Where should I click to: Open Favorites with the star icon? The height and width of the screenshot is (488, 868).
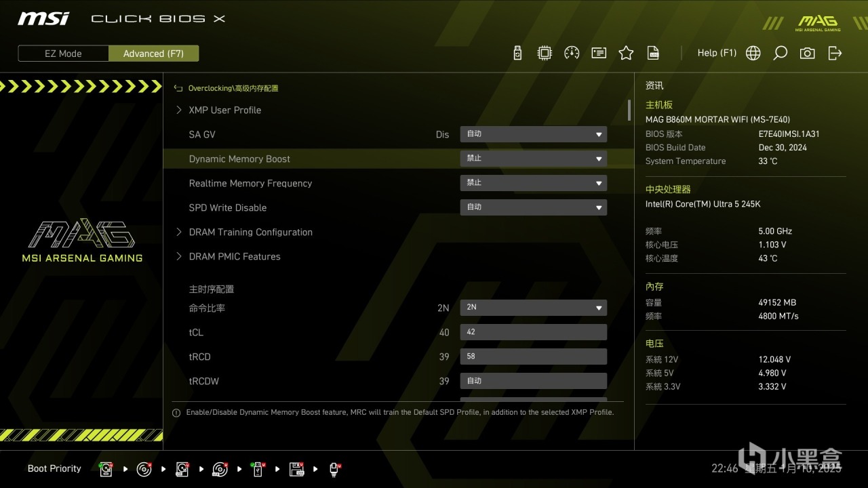626,53
